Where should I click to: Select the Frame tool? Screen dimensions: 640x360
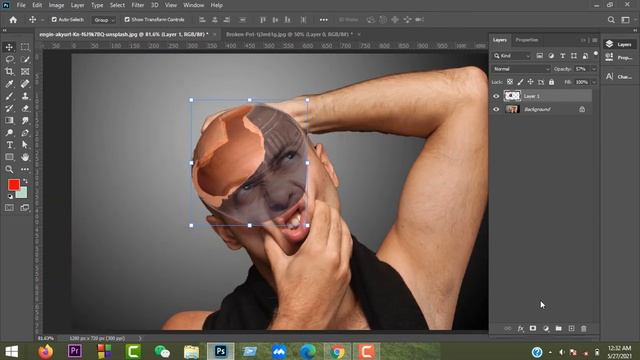pyautogui.click(x=25, y=72)
